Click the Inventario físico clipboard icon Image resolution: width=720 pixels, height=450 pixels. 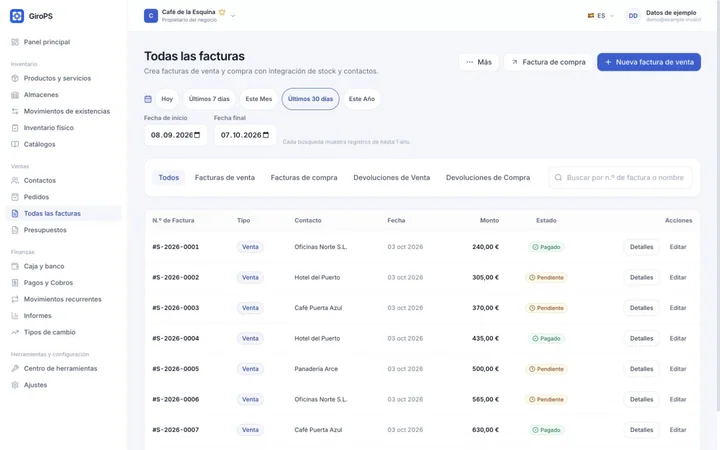tap(15, 128)
